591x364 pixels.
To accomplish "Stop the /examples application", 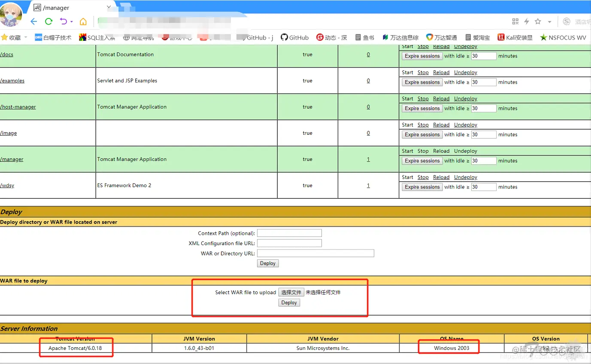I will tap(423, 73).
